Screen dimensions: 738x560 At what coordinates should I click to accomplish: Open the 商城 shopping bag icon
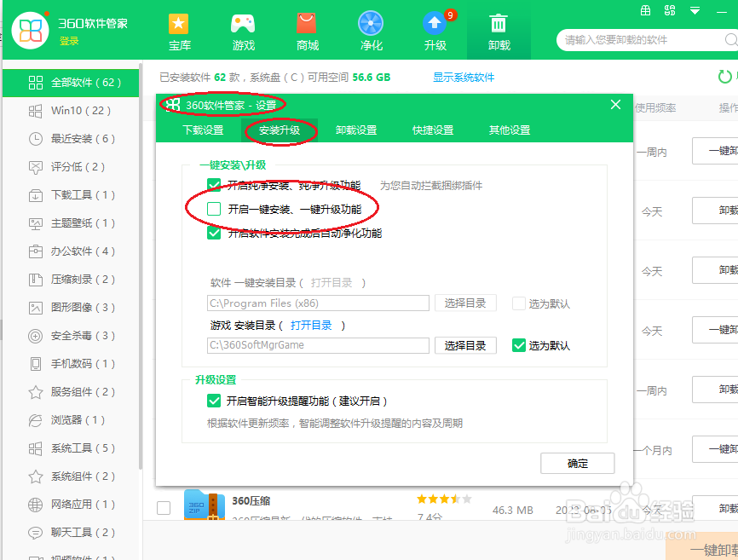[307, 24]
